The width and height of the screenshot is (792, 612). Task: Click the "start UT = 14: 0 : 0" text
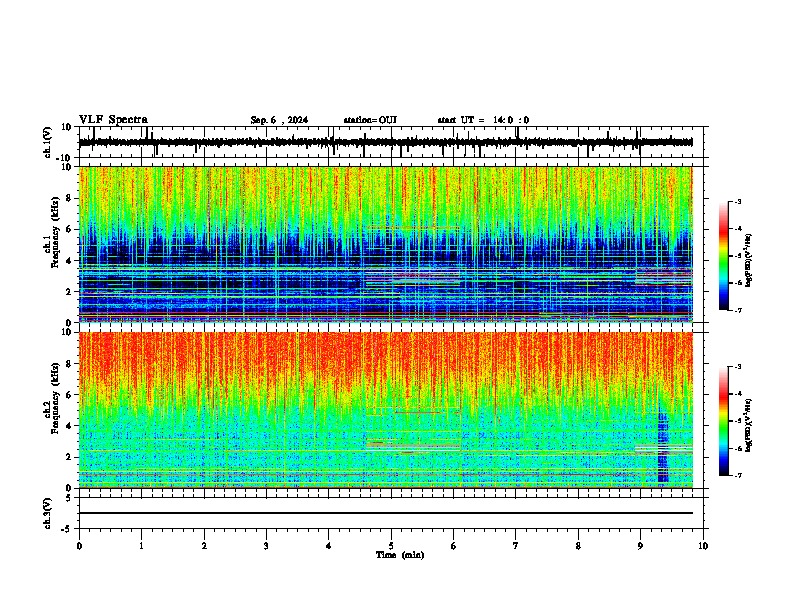483,120
